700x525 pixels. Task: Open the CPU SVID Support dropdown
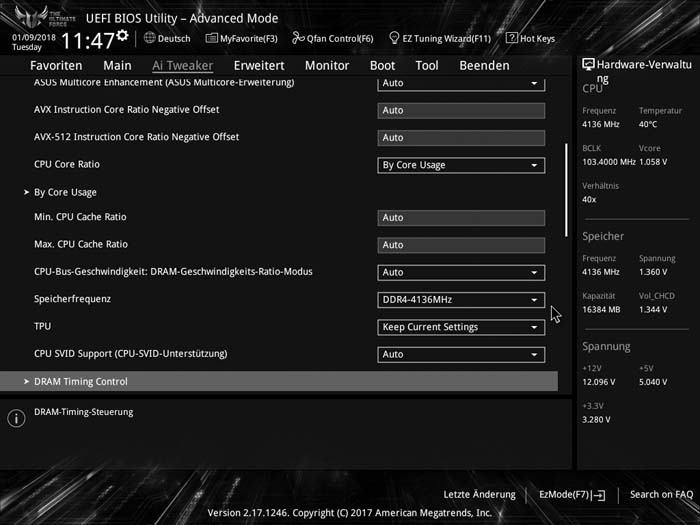coord(461,354)
